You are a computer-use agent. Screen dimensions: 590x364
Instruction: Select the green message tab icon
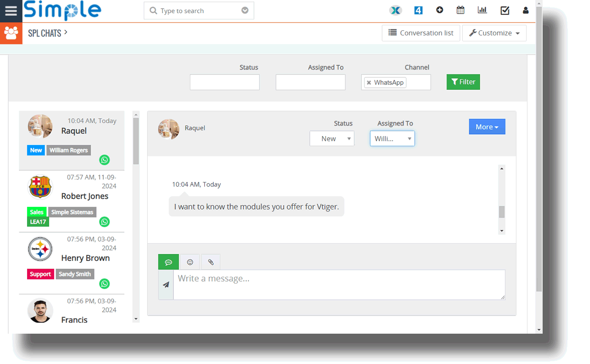pyautogui.click(x=168, y=262)
